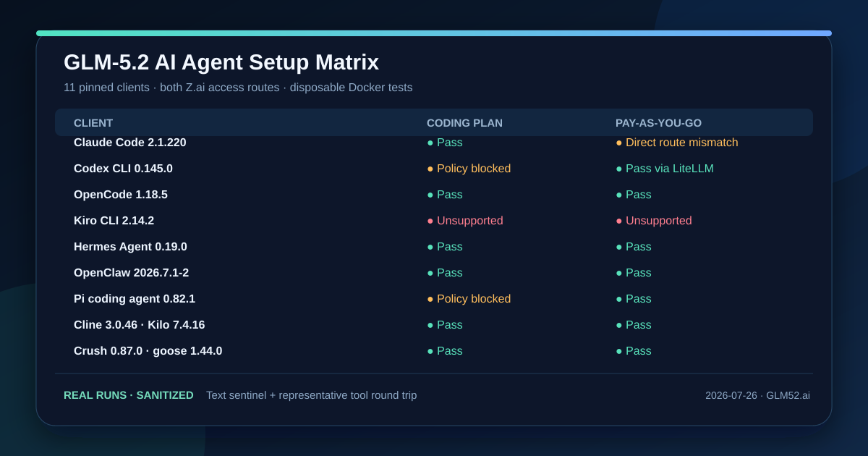Screen dimensions: 868x456
Task: Click OpenCode coding plan Pass status
Action: 445,195
